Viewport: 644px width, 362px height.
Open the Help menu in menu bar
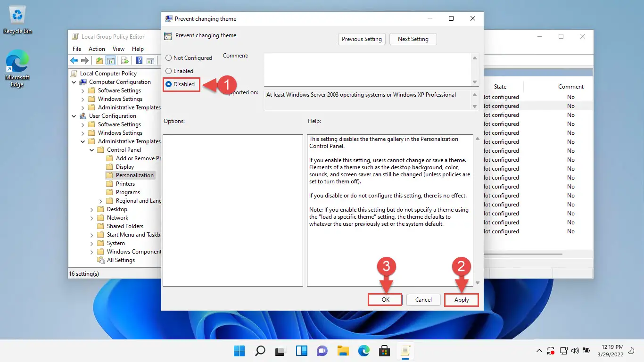[138, 49]
